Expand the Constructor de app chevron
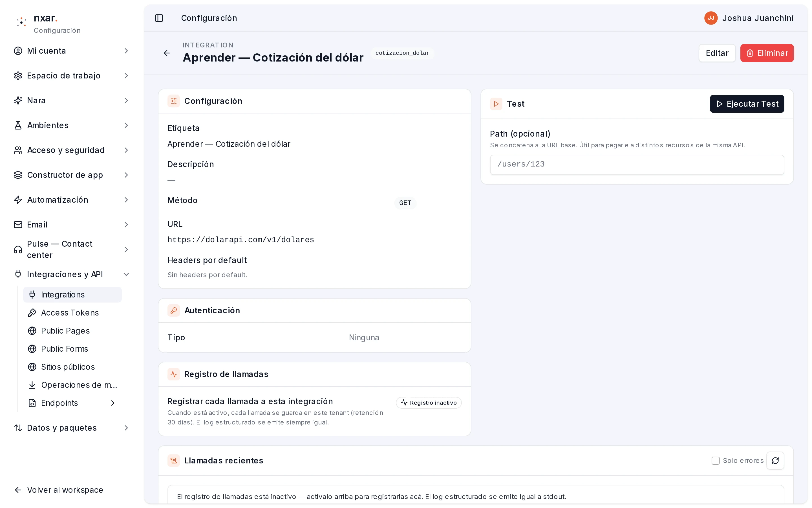 (x=126, y=175)
